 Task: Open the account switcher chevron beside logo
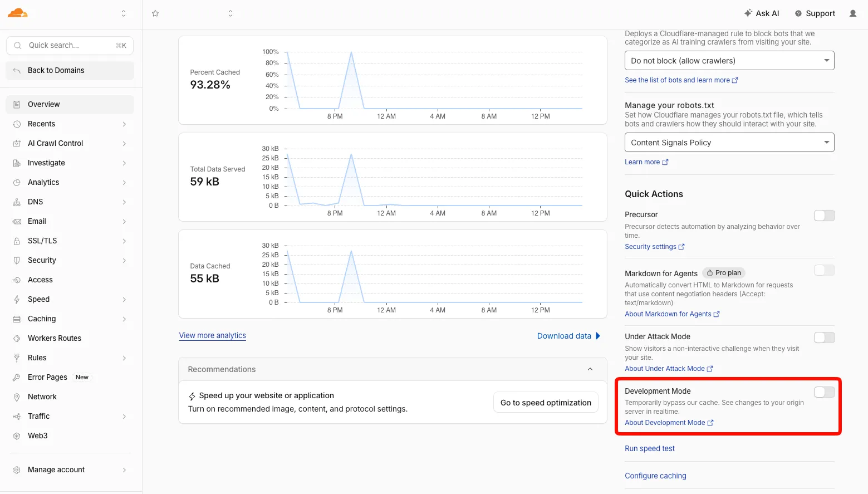(124, 13)
